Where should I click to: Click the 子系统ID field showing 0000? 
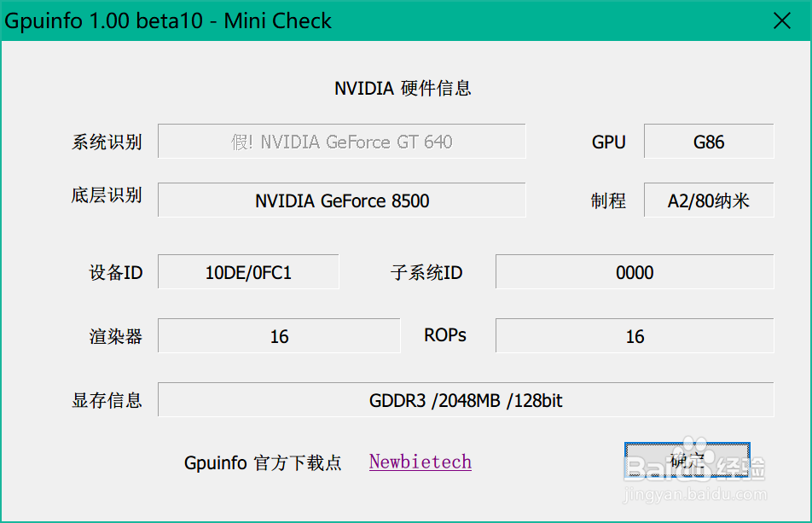[x=635, y=271]
